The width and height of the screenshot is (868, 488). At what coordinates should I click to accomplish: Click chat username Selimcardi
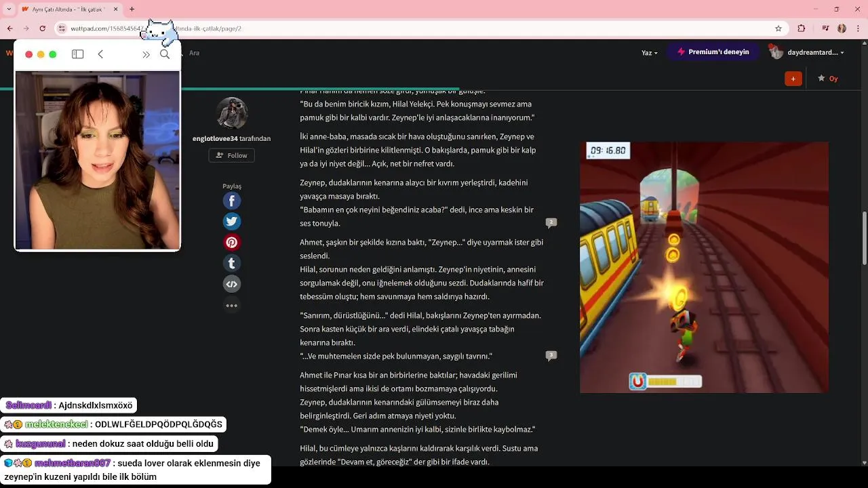point(28,405)
